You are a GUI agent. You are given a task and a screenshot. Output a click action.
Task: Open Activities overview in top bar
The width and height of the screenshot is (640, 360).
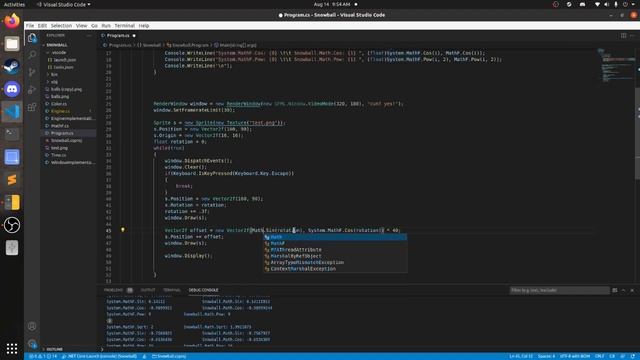(x=14, y=4)
